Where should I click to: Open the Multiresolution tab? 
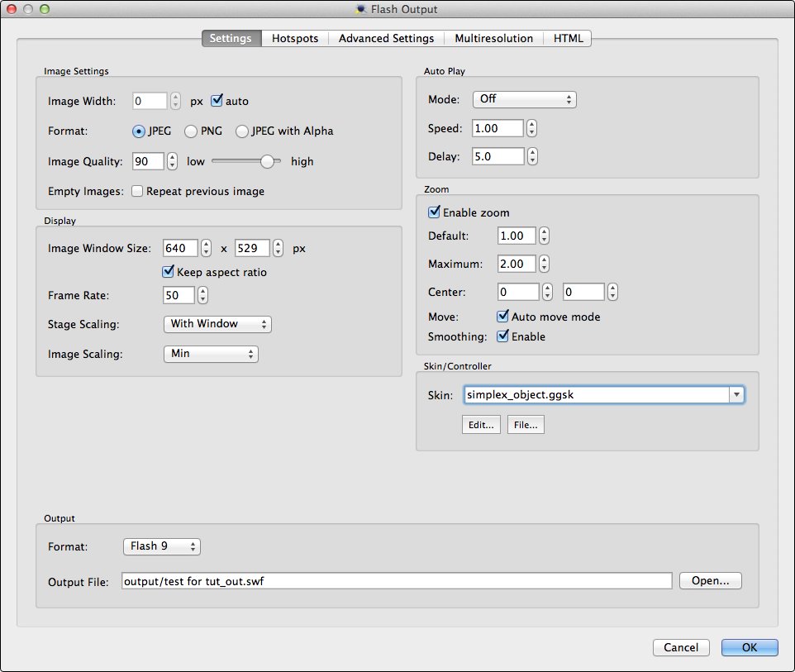tap(493, 38)
